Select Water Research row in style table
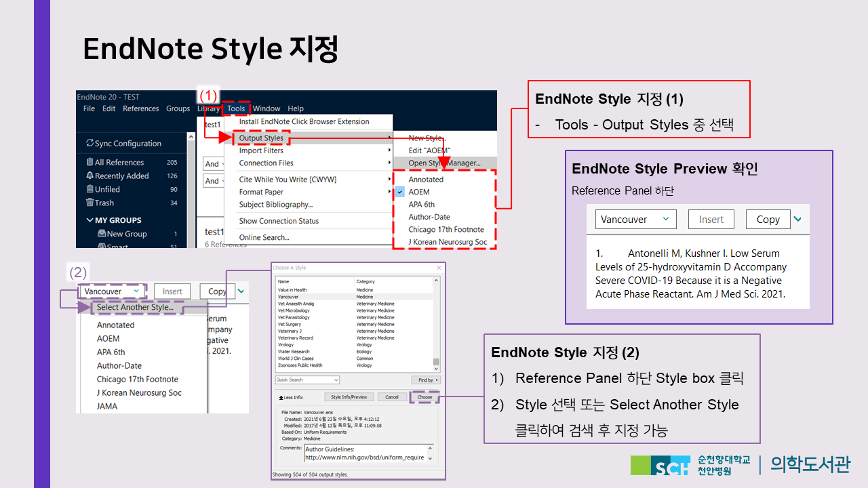 (353, 352)
